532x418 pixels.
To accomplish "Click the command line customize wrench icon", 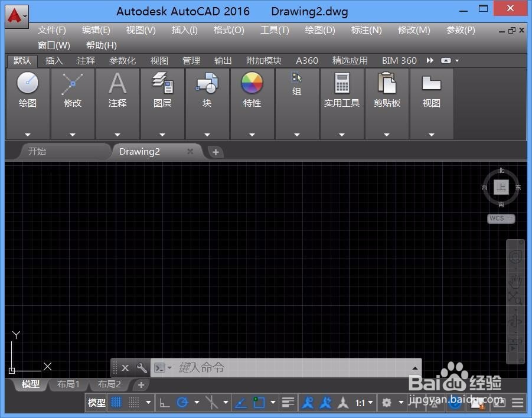I will (x=141, y=368).
